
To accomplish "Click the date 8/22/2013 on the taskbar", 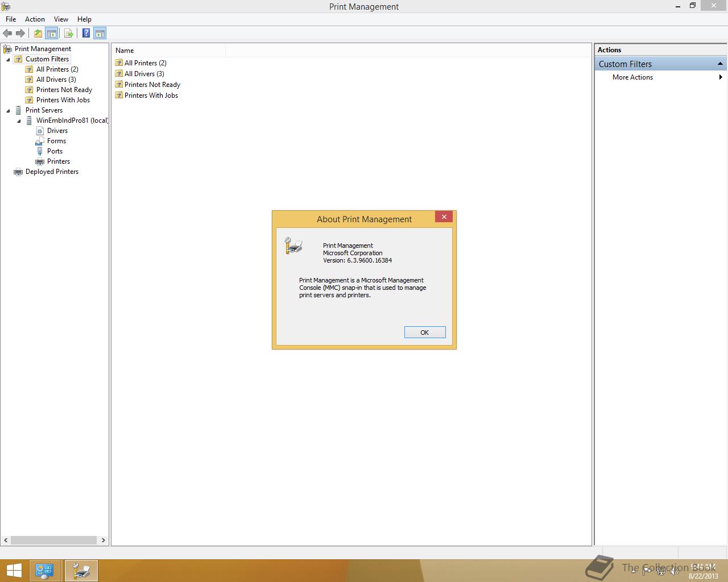I will (x=704, y=576).
